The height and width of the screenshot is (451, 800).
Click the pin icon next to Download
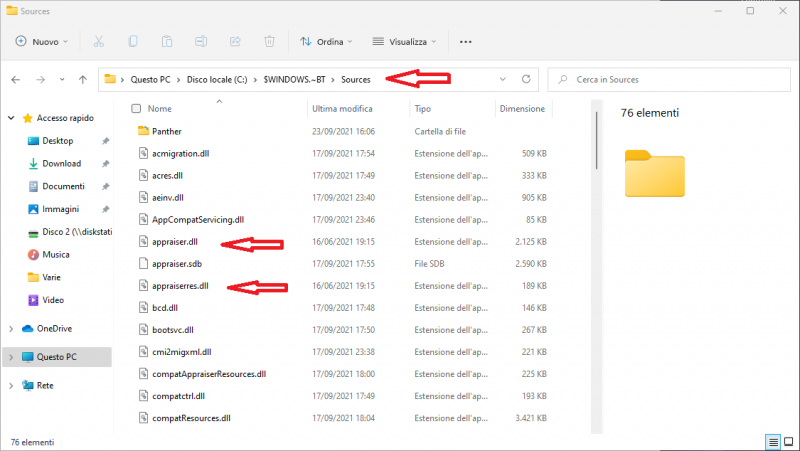(x=106, y=164)
